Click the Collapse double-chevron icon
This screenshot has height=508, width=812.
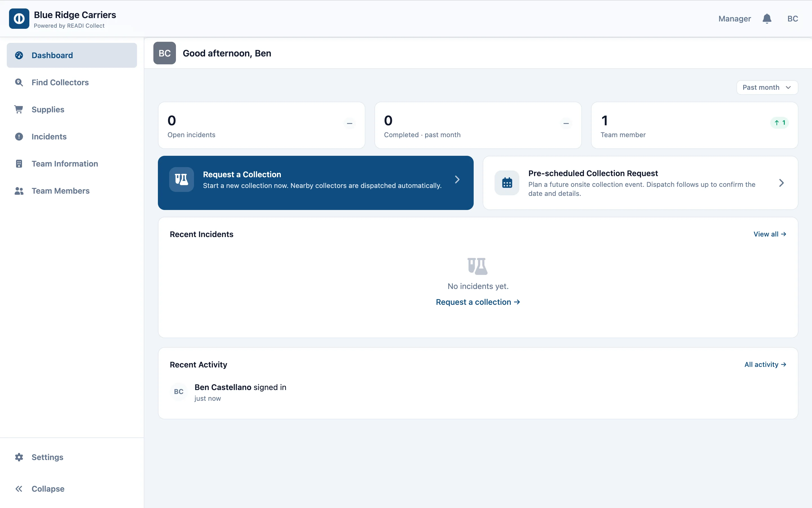tap(19, 489)
